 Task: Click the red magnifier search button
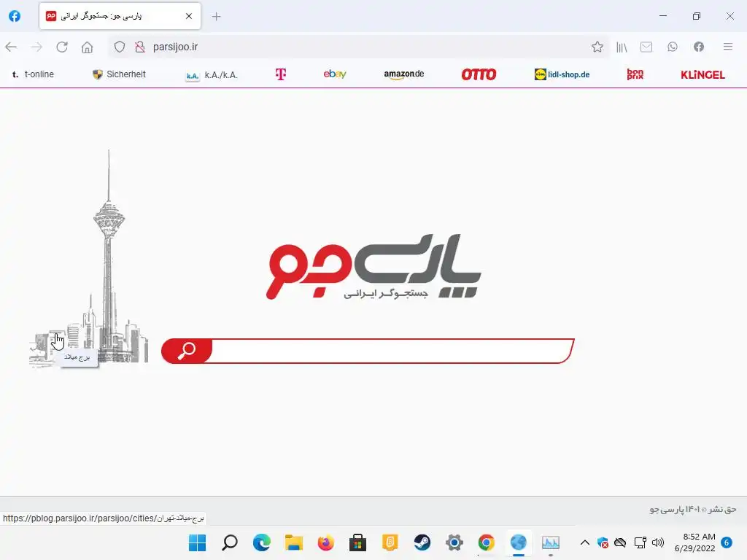coord(187,351)
